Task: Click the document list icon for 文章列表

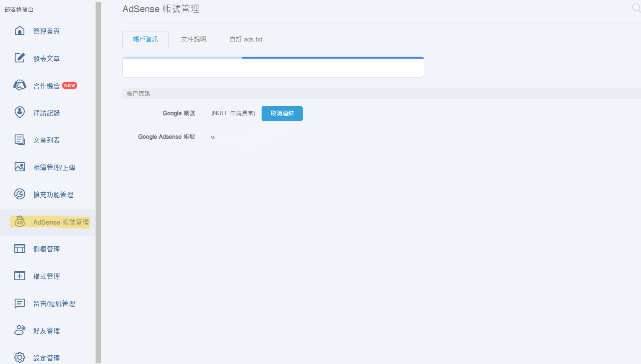Action: tap(20, 139)
